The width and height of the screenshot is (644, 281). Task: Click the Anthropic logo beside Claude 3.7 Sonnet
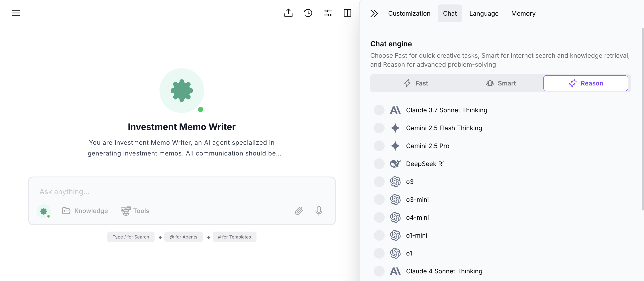click(395, 110)
